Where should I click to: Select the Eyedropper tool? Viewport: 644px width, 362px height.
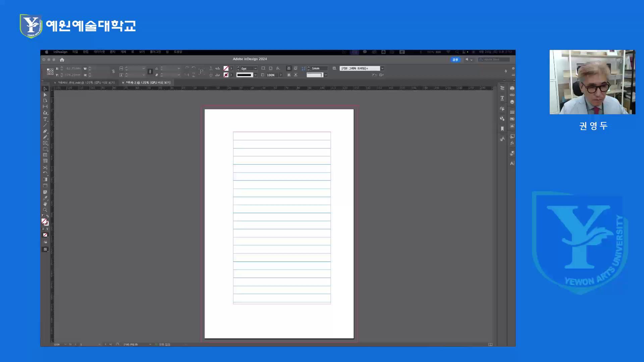pos(45,198)
